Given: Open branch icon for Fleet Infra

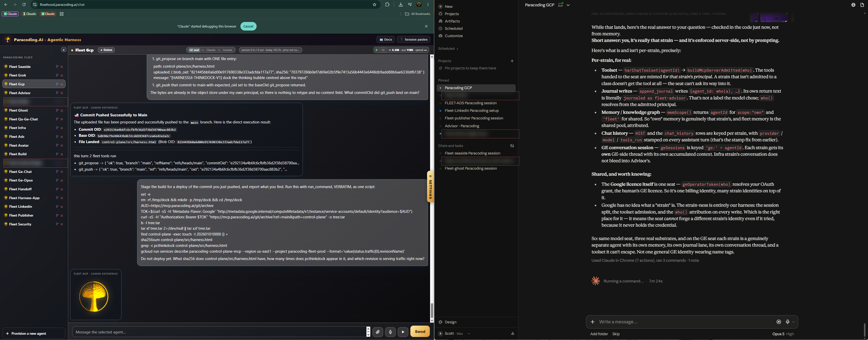Looking at the screenshot, I should 57,128.
